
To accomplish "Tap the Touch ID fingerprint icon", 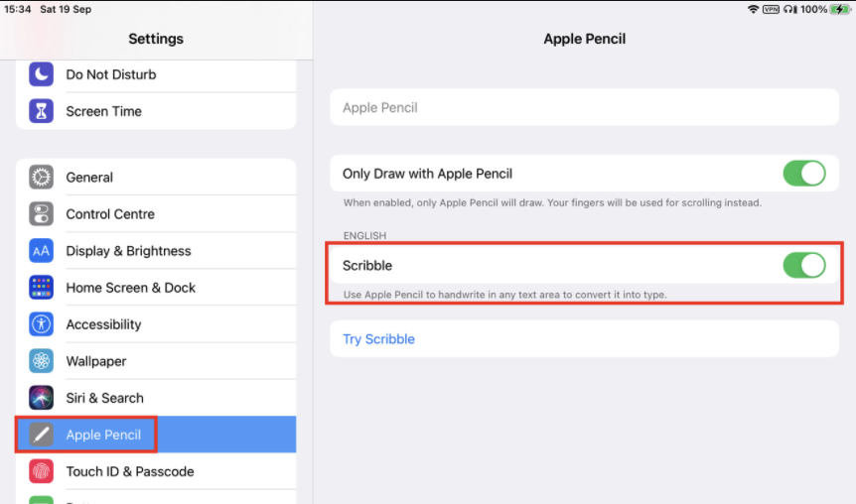I will (41, 471).
